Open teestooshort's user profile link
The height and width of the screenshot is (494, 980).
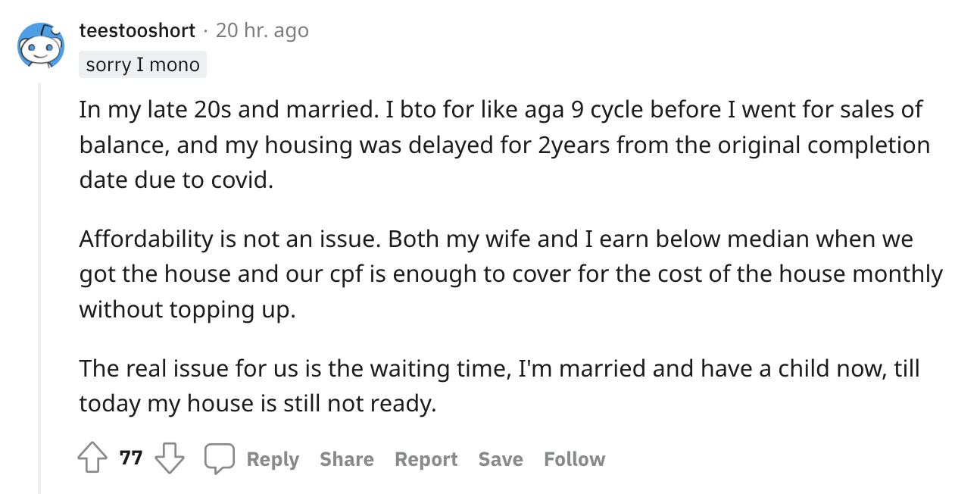[137, 30]
